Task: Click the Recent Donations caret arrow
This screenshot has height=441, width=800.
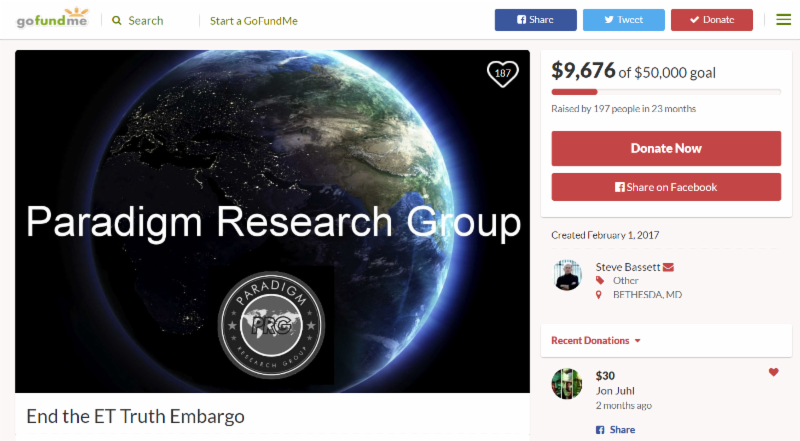Action: click(x=637, y=341)
